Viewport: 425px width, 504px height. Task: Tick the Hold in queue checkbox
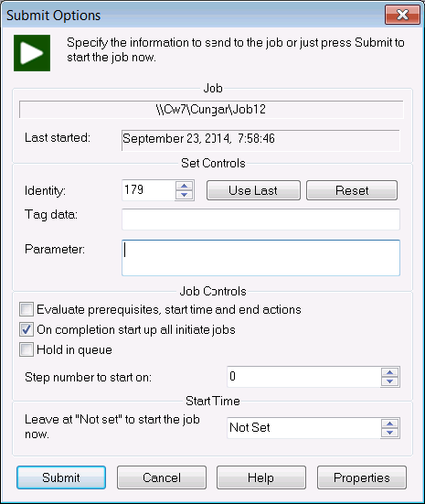(27, 349)
